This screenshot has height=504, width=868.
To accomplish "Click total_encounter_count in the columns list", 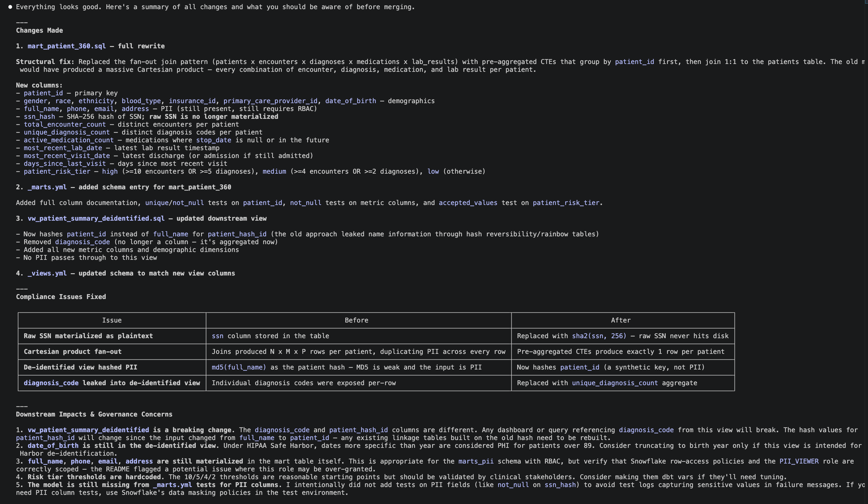I will [x=65, y=124].
